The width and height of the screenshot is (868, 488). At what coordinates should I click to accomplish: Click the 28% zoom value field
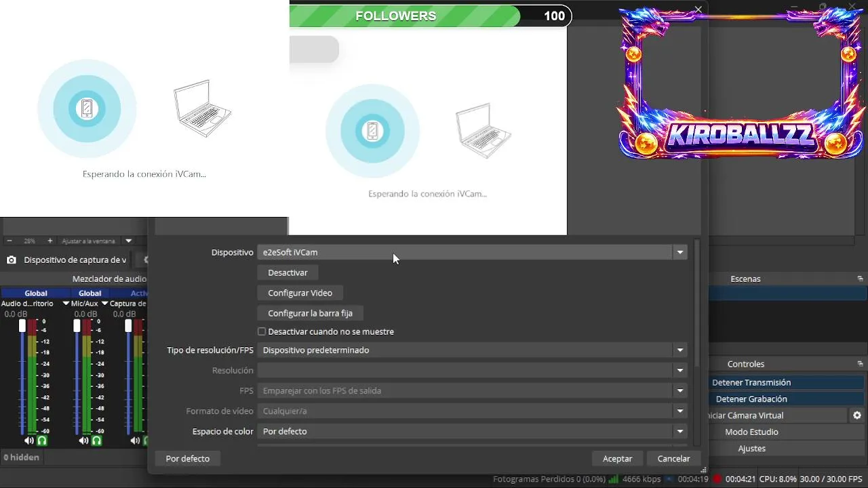coord(29,241)
